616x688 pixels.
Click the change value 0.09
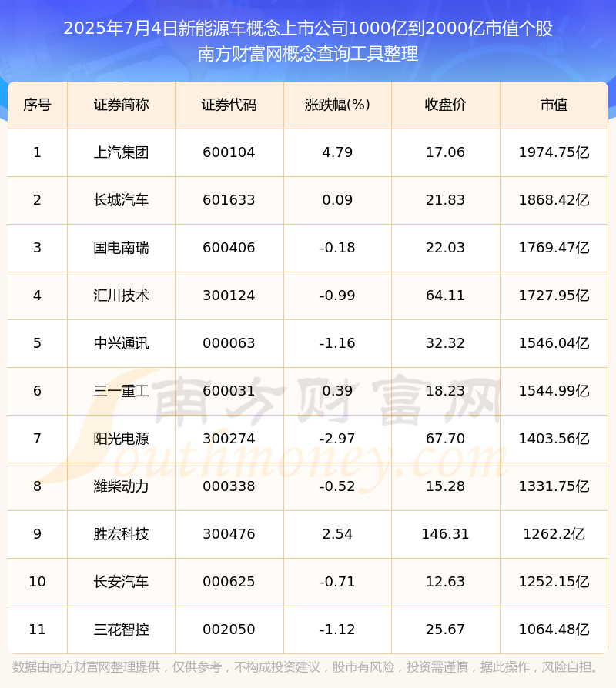point(337,200)
